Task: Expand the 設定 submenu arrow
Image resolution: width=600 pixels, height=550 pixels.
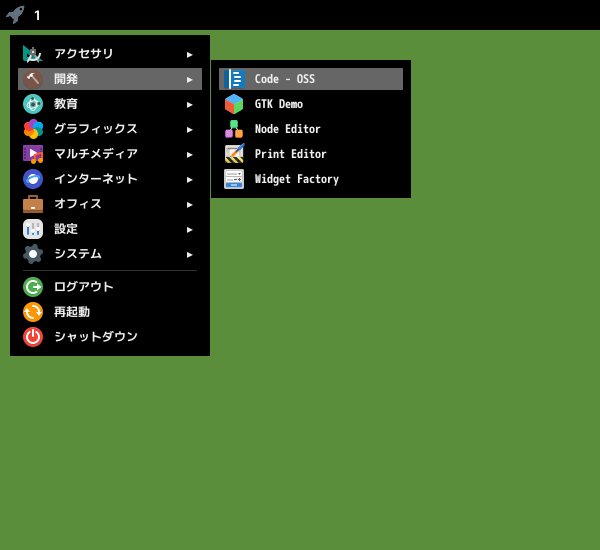Action: tap(189, 230)
